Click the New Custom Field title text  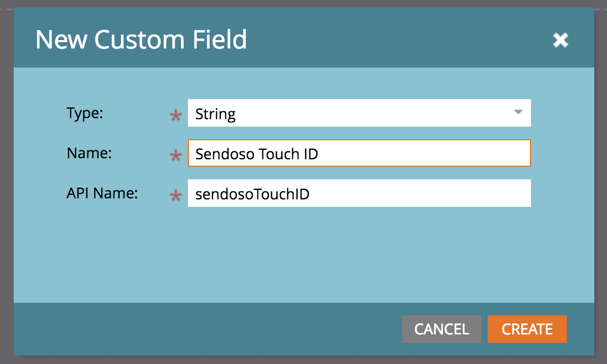tap(141, 40)
